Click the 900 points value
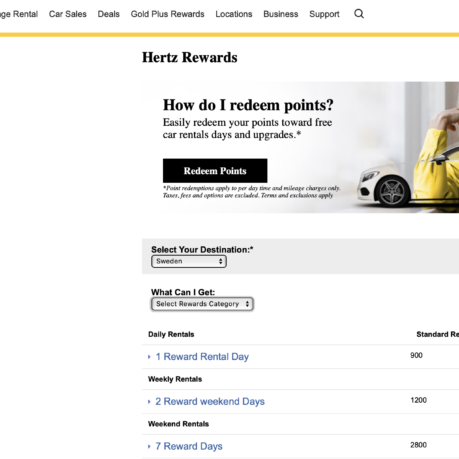Screen dimensions: 459x459 [x=416, y=355]
